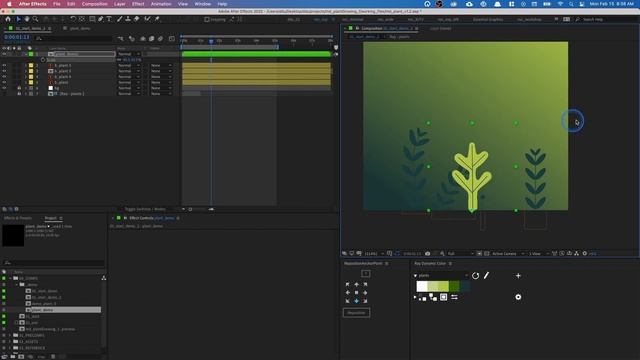Click the plus icon to add a palette
The width and height of the screenshot is (640, 360).
[x=518, y=276]
